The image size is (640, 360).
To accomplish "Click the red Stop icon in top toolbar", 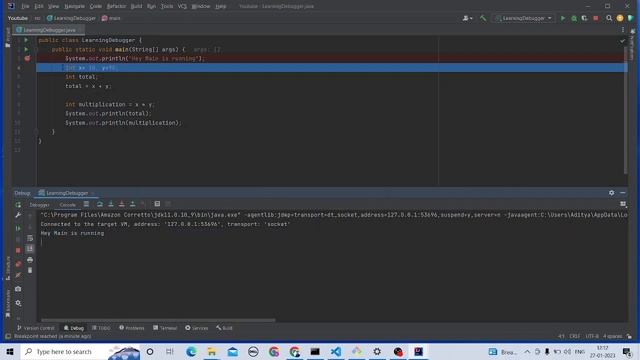I will [x=596, y=18].
